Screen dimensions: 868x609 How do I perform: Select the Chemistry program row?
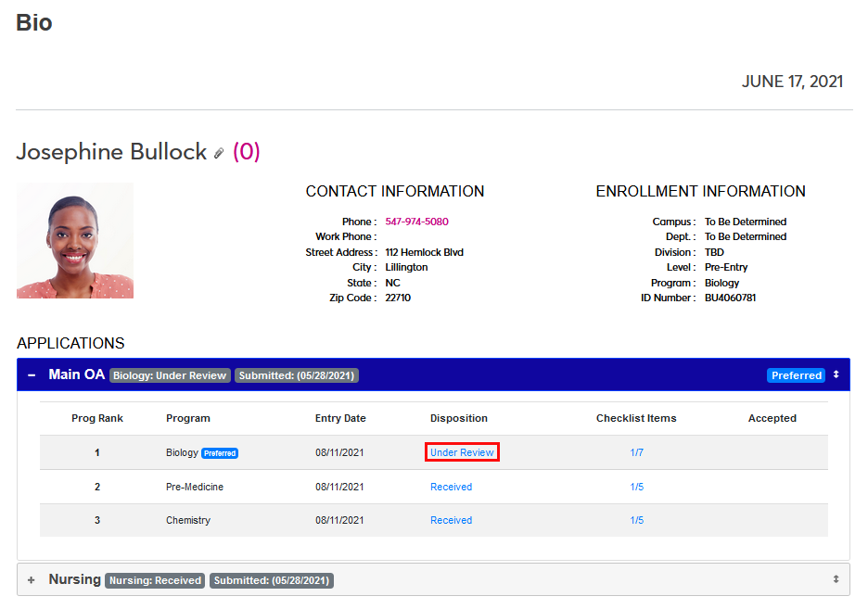click(188, 520)
